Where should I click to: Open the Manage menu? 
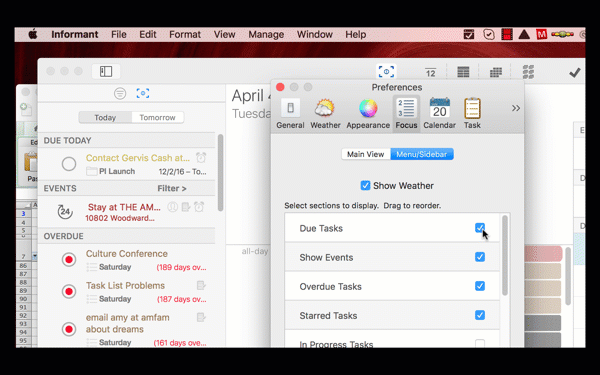coord(266,34)
